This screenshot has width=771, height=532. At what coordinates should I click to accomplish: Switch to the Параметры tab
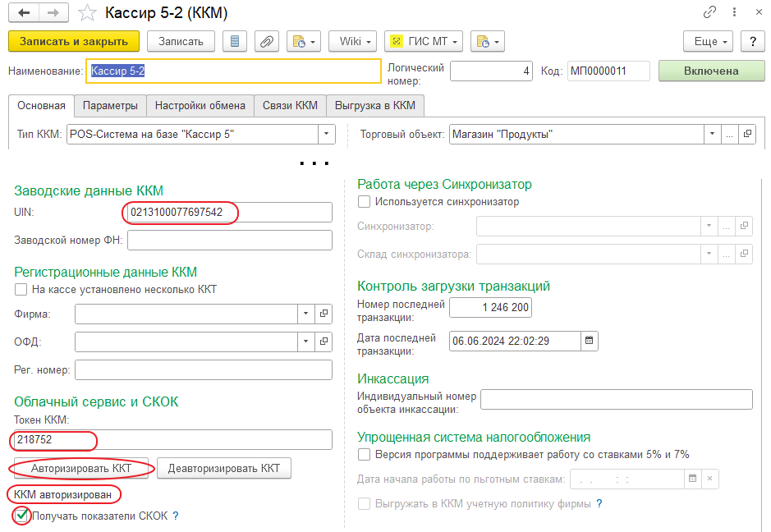coord(110,105)
